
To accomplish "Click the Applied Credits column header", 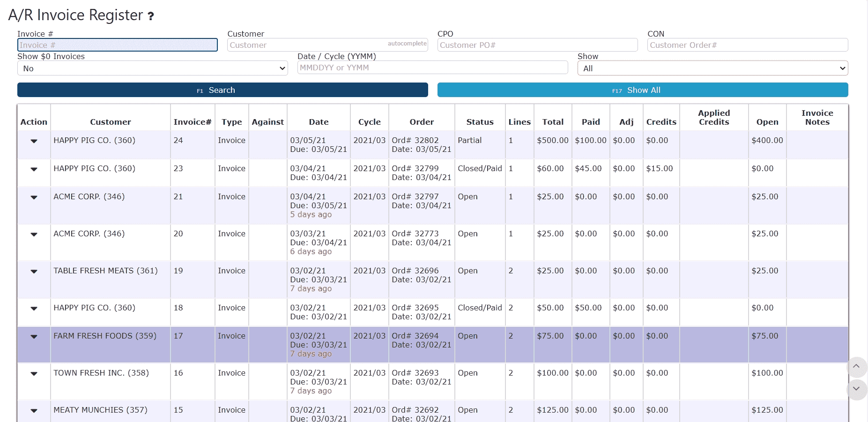I will pos(714,117).
